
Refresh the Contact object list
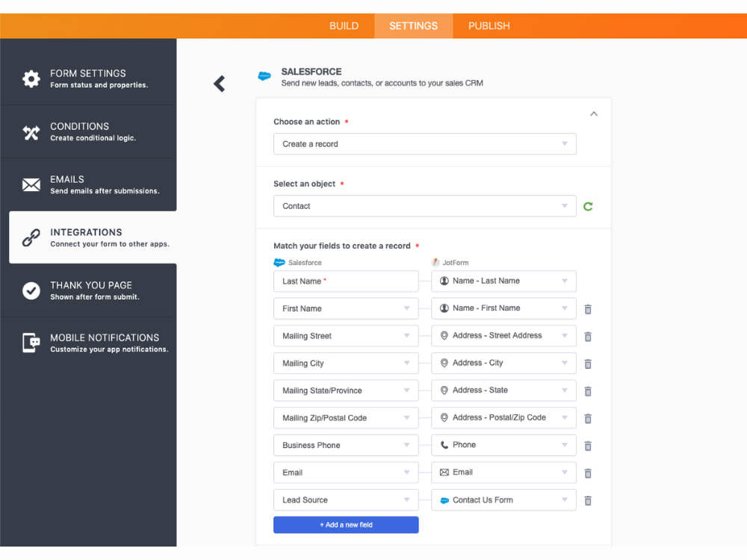click(588, 206)
